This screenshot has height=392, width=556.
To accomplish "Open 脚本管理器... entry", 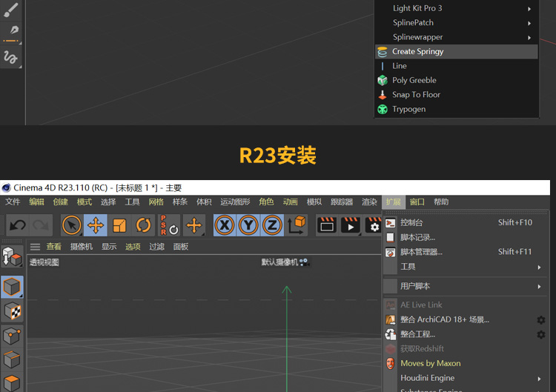I will 465,252.
